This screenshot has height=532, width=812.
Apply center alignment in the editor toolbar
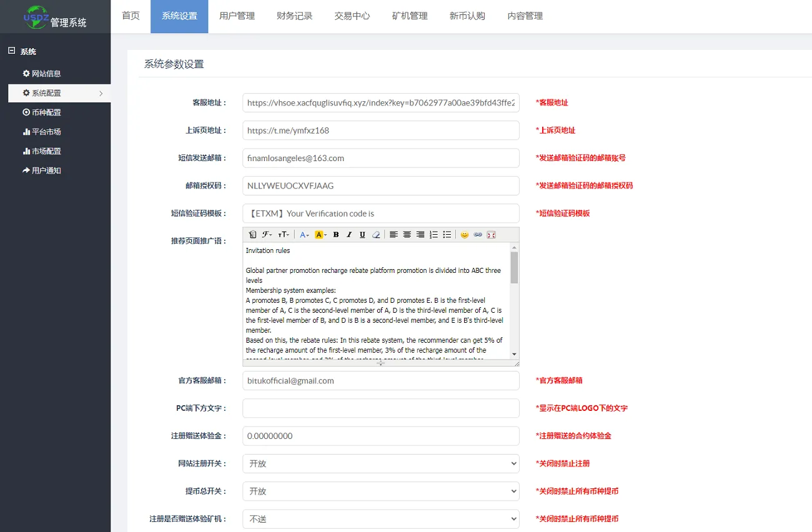click(x=407, y=234)
